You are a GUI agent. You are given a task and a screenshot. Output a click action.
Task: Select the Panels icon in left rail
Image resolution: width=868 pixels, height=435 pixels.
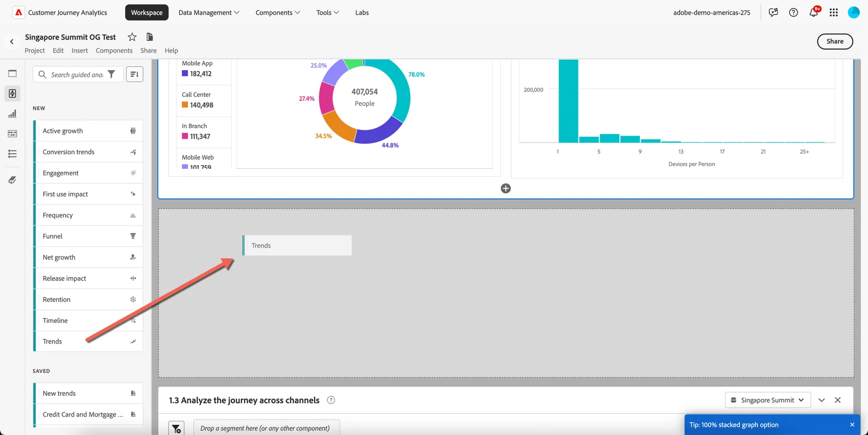pyautogui.click(x=13, y=73)
